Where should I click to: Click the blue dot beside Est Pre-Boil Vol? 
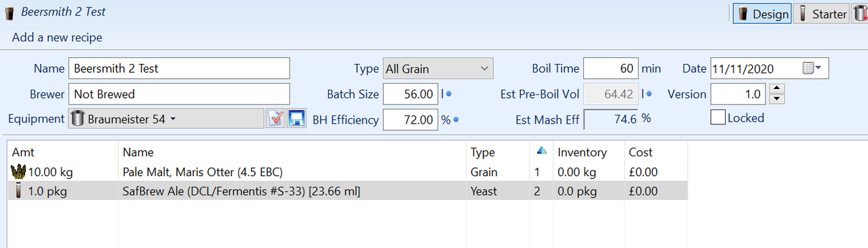pyautogui.click(x=650, y=94)
